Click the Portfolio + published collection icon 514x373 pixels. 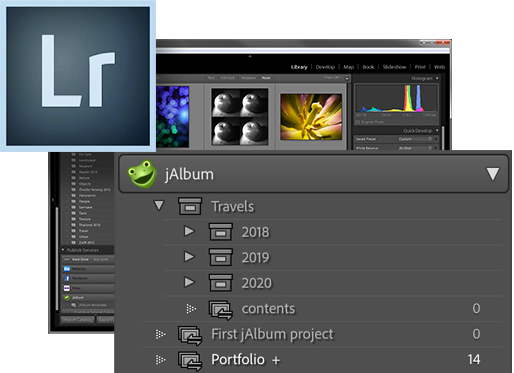click(x=190, y=361)
